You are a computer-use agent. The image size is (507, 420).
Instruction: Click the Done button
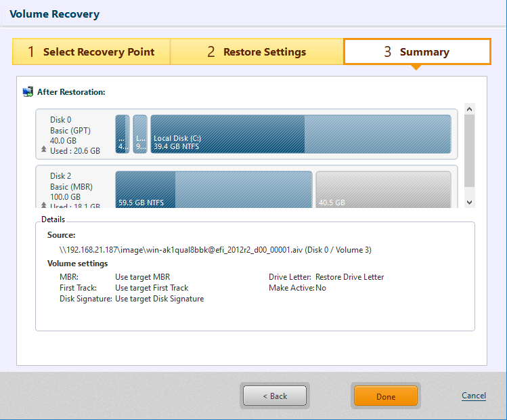point(386,396)
